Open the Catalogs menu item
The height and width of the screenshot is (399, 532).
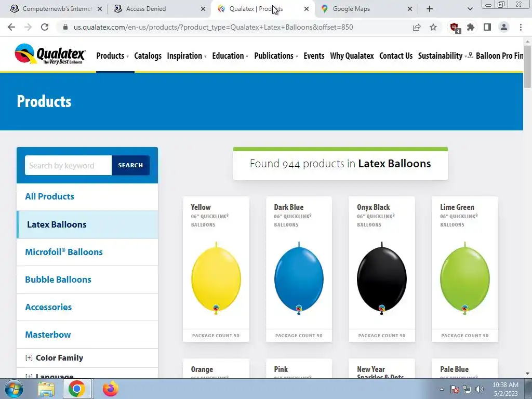[148, 56]
